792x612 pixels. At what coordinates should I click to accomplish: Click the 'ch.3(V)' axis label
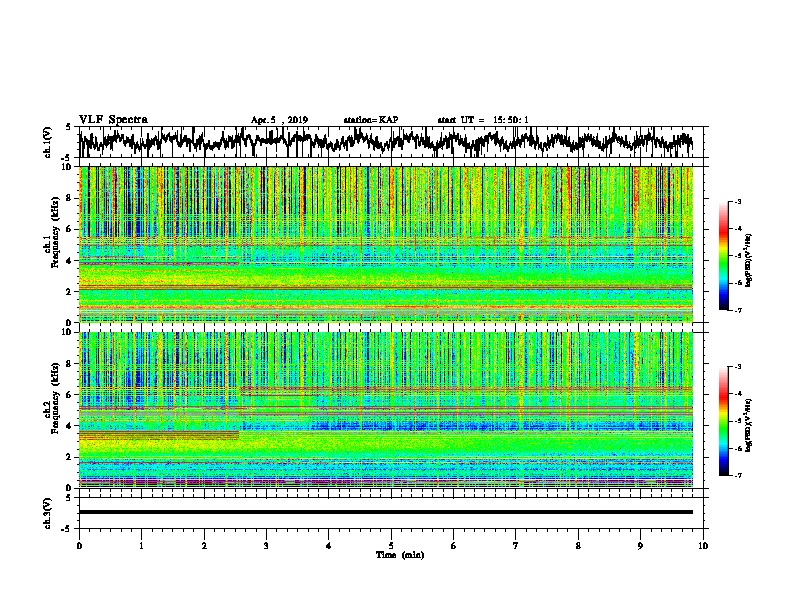(47, 513)
